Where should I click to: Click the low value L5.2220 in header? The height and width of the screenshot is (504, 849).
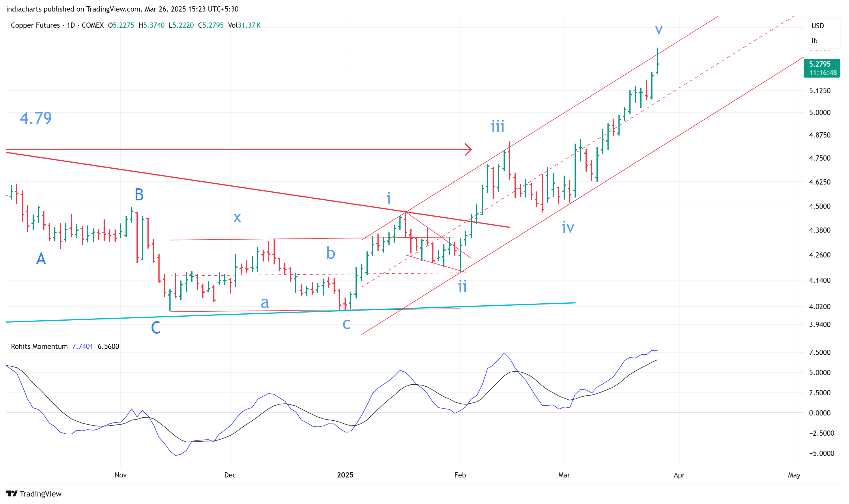point(181,25)
